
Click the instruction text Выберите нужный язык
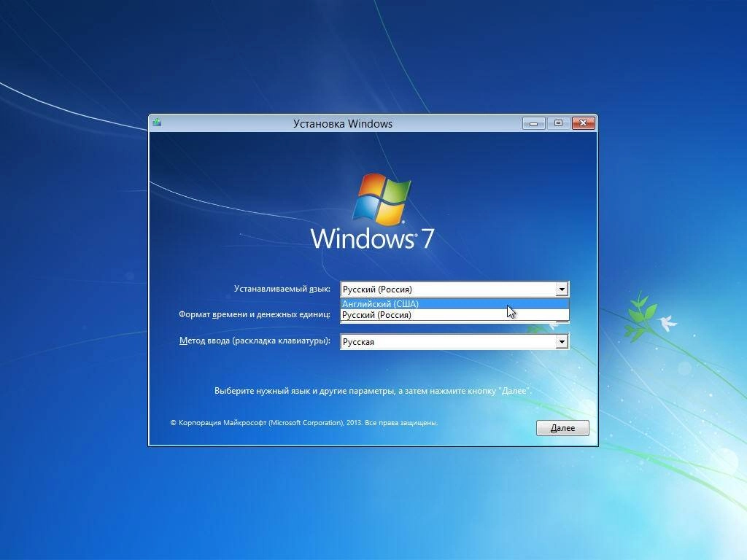[373, 391]
